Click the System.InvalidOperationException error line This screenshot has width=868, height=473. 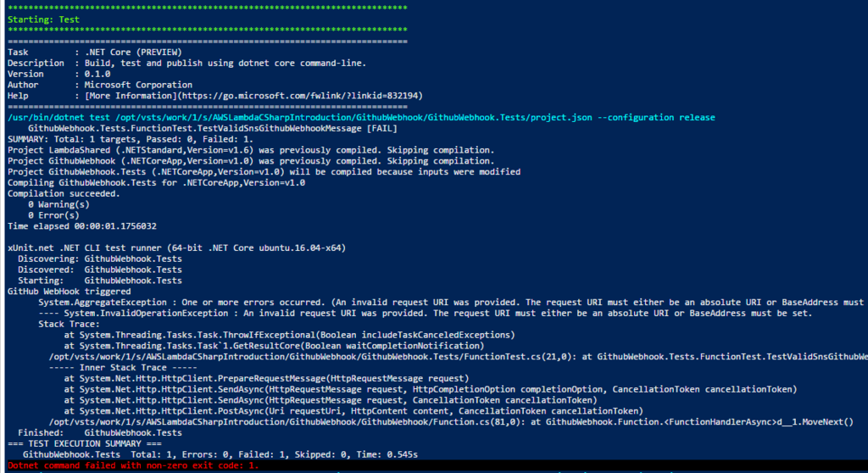pos(426,313)
